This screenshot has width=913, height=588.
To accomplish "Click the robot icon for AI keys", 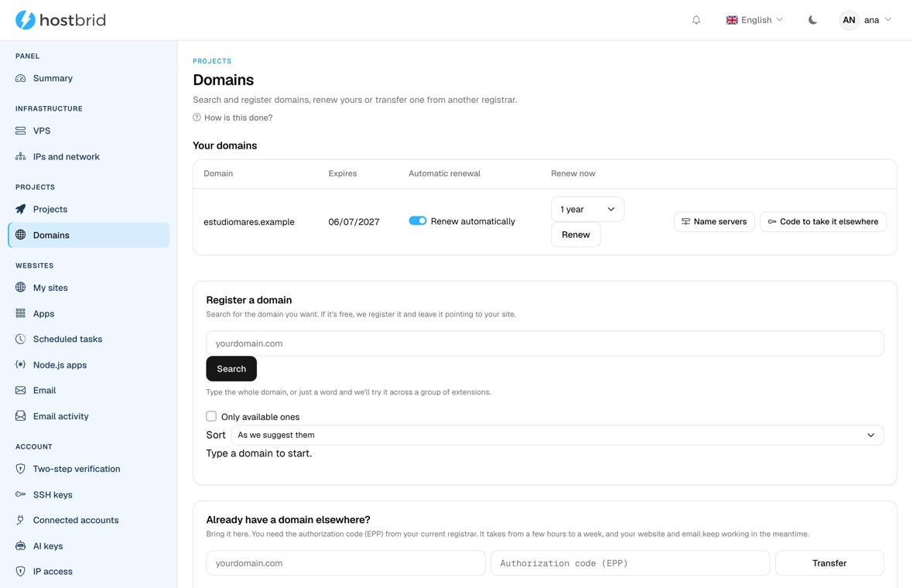I will click(20, 546).
